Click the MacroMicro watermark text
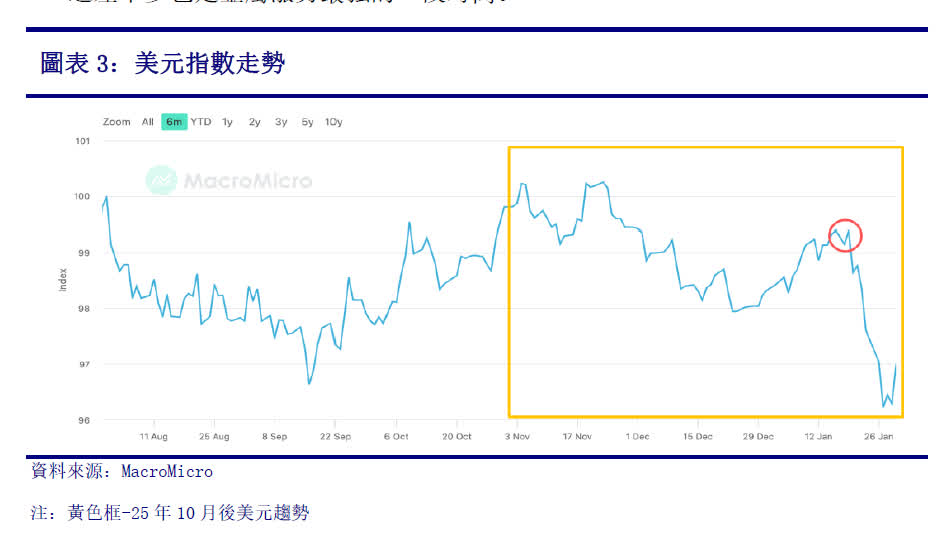This screenshot has width=950, height=534. click(x=247, y=181)
